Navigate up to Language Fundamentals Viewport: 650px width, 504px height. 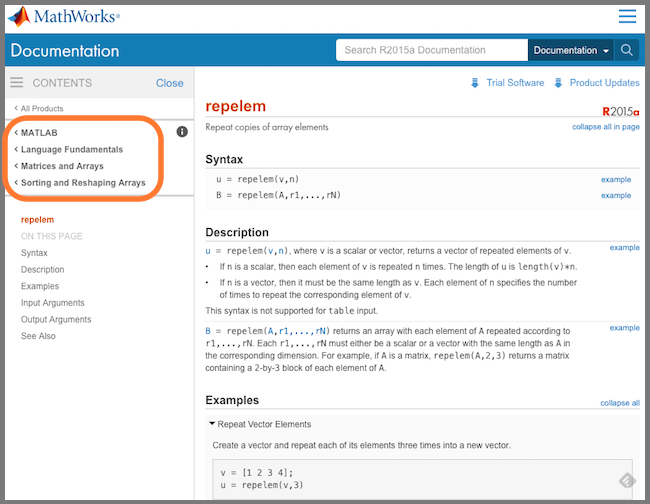[x=71, y=149]
